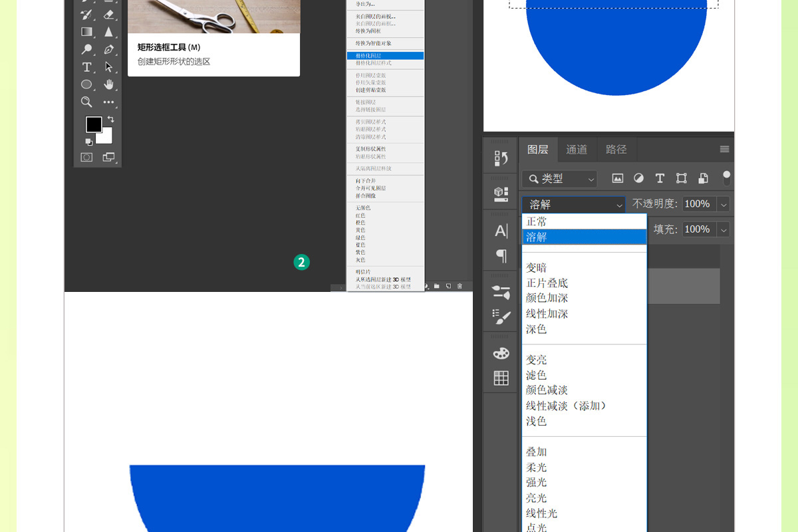Image resolution: width=798 pixels, height=532 pixels.
Task: Toggle the layer filtering switch
Action: tap(726, 178)
